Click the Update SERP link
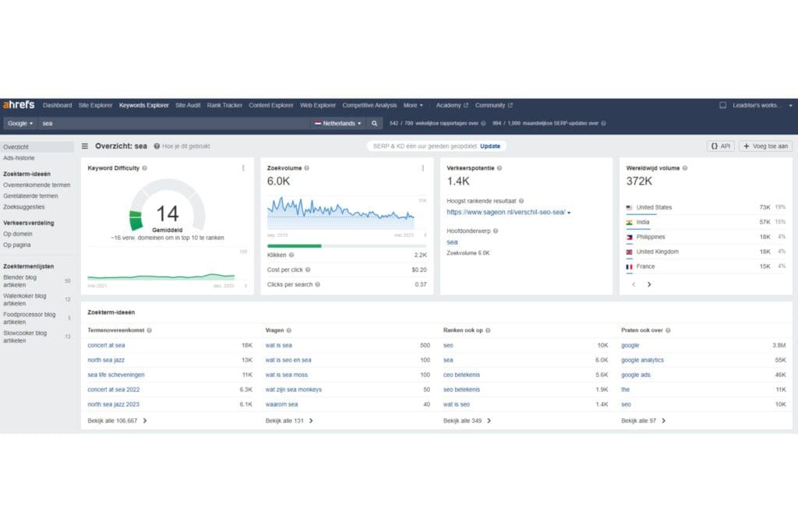798x532 pixels. pos(490,146)
